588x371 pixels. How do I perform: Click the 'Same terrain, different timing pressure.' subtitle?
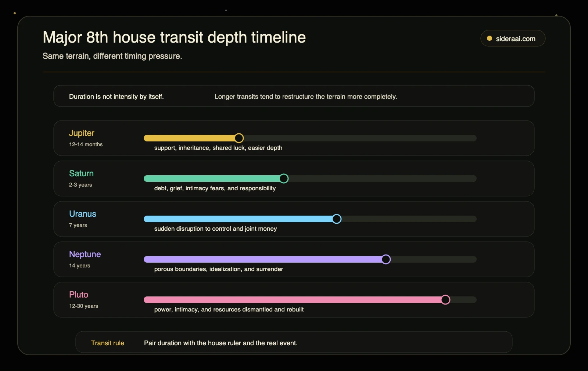(x=112, y=56)
